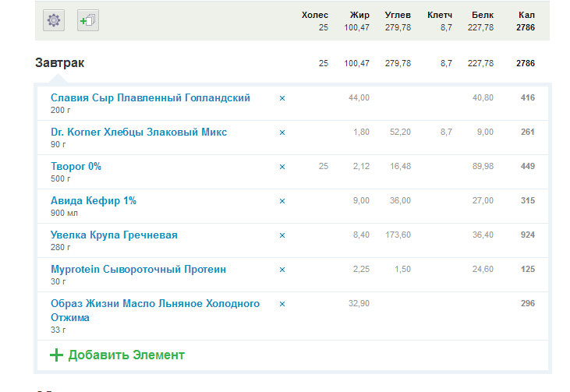
Task: Click fiber value 8,7 in Dr. Korner row
Action: (x=446, y=132)
